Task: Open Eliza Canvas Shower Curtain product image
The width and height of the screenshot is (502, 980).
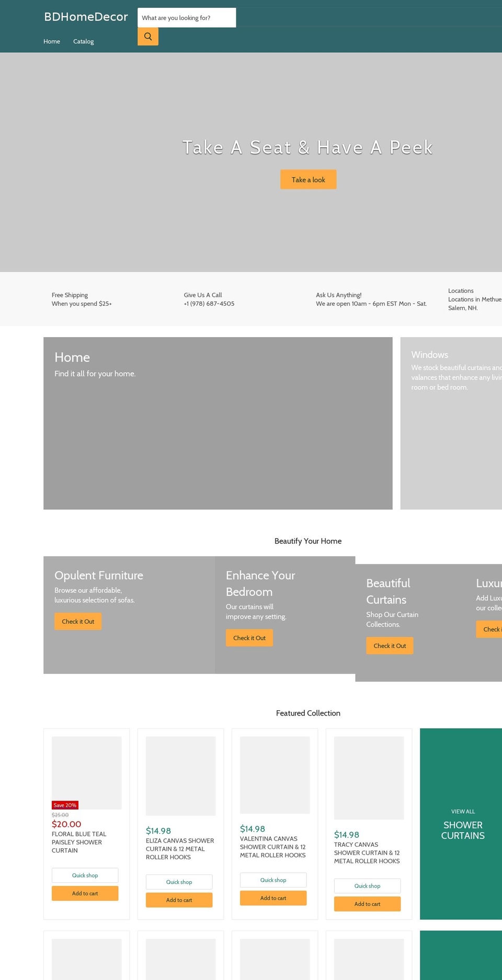Action: click(181, 776)
